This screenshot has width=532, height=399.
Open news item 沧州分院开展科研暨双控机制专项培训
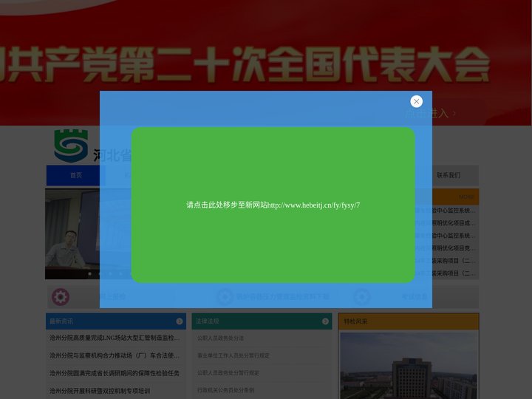100,391
